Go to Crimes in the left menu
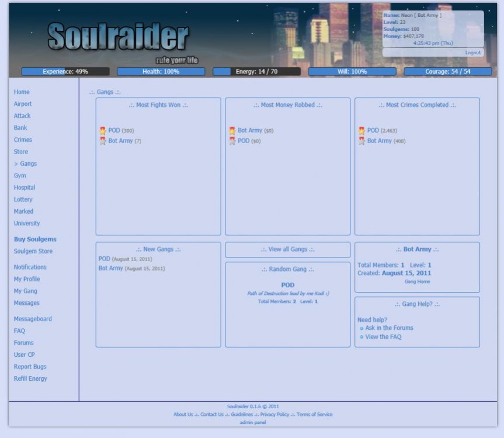504x438 pixels. [x=23, y=140]
